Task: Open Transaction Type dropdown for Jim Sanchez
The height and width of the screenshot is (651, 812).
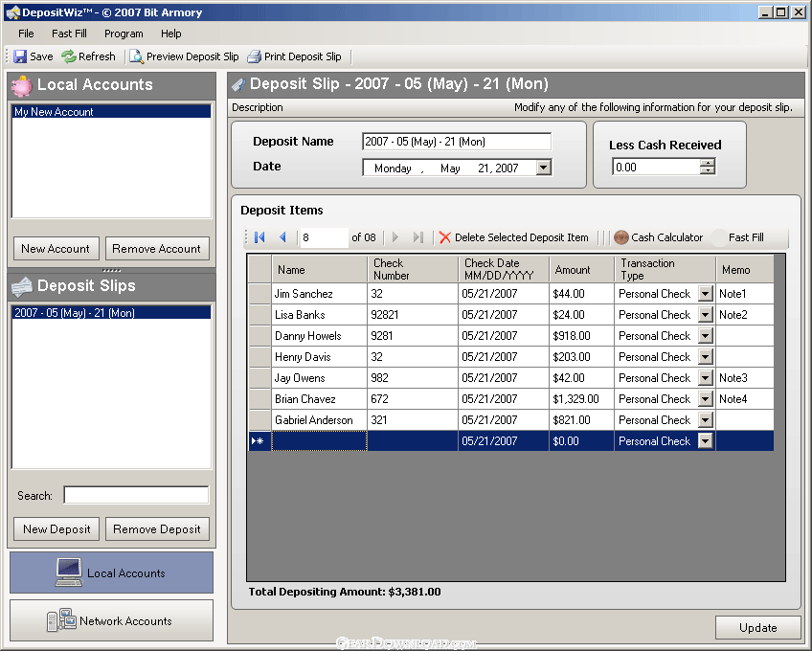Action: click(705, 294)
